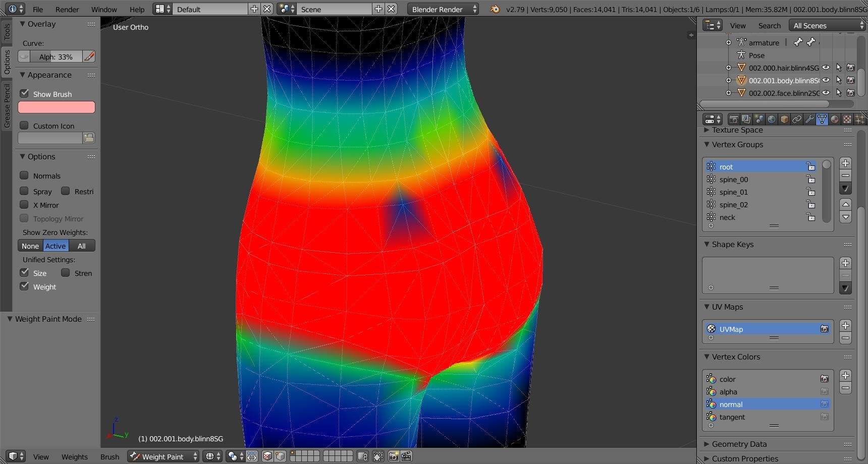The image size is (868, 464).
Task: Click the pink brush color swatch
Action: click(x=57, y=107)
